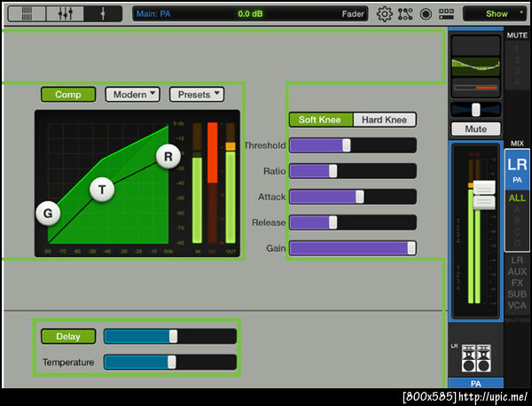Click the Temperature slider
The width and height of the screenshot is (532, 406).
coord(170,363)
